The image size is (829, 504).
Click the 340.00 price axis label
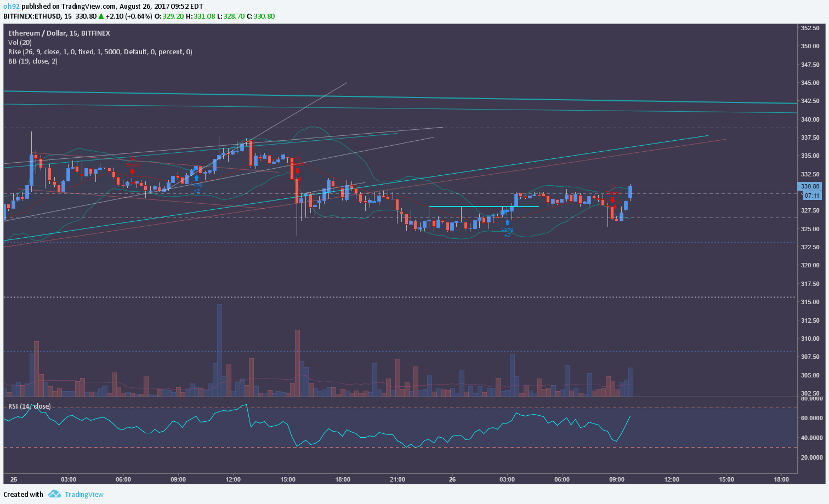[x=810, y=119]
